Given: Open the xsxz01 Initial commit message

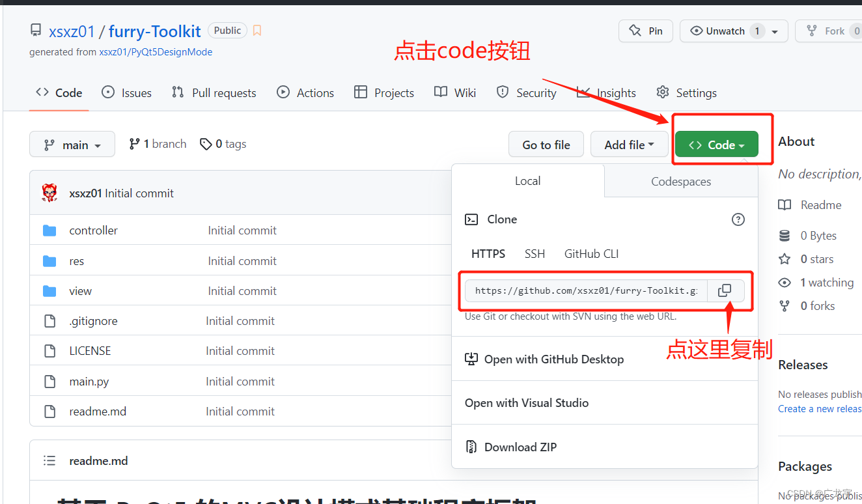Looking at the screenshot, I should pyautogui.click(x=139, y=193).
